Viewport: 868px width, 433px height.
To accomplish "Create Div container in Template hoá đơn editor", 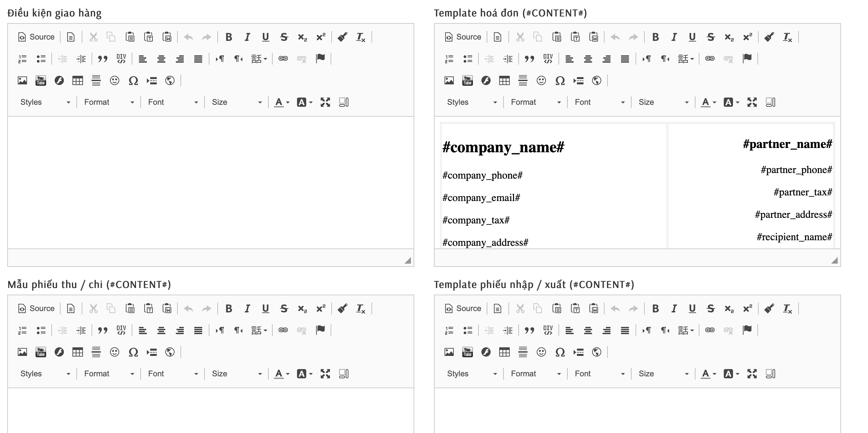I will pos(548,59).
